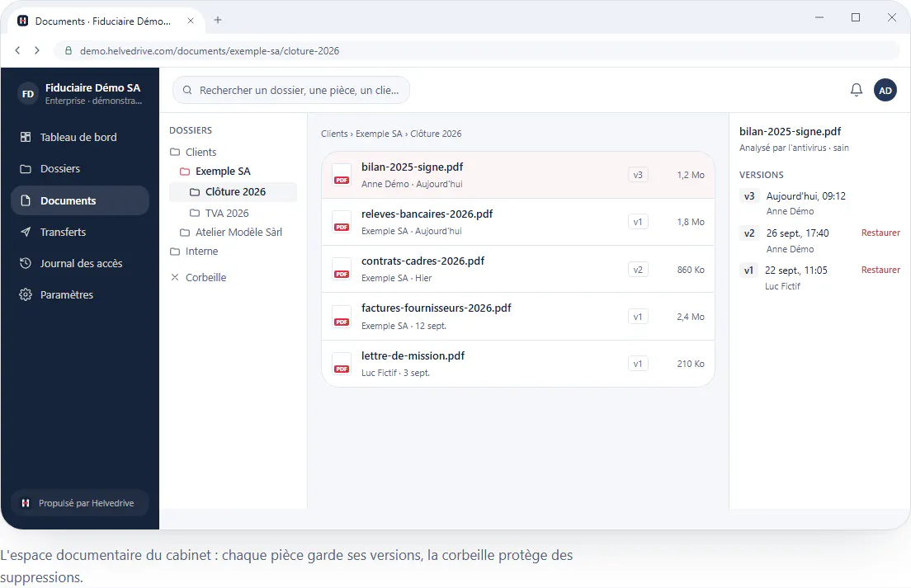Image resolution: width=911 pixels, height=588 pixels.
Task: Click the browser back arrow
Action: pos(17,50)
